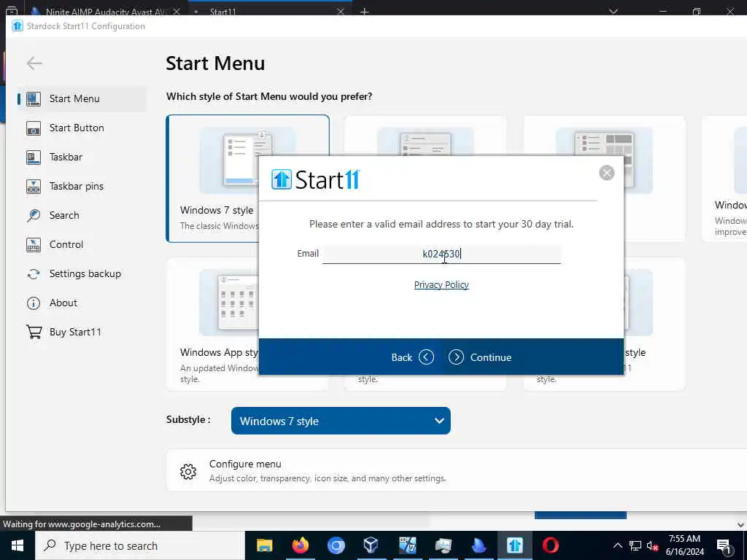Launch Firefox from the taskbar
The height and width of the screenshot is (560, 747).
coord(300,545)
